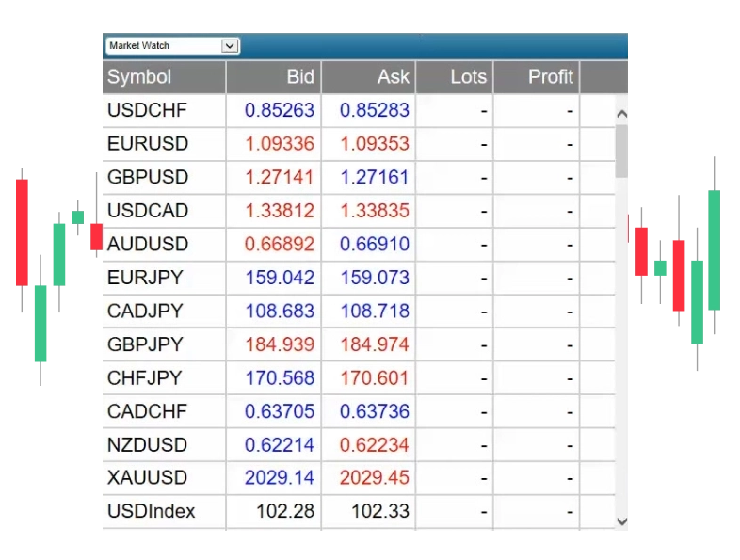Pick the CADJPY symbol row
740x560 pixels.
pyautogui.click(x=145, y=311)
